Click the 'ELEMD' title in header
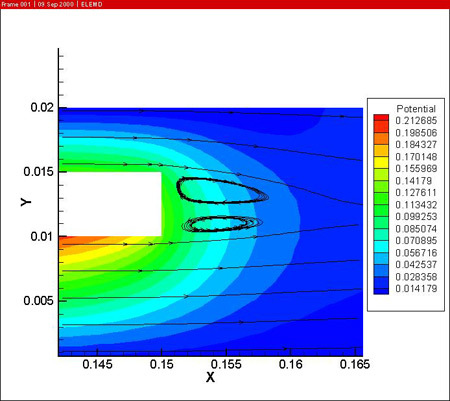Image resolution: width=450 pixels, height=401 pixels. pos(92,4)
